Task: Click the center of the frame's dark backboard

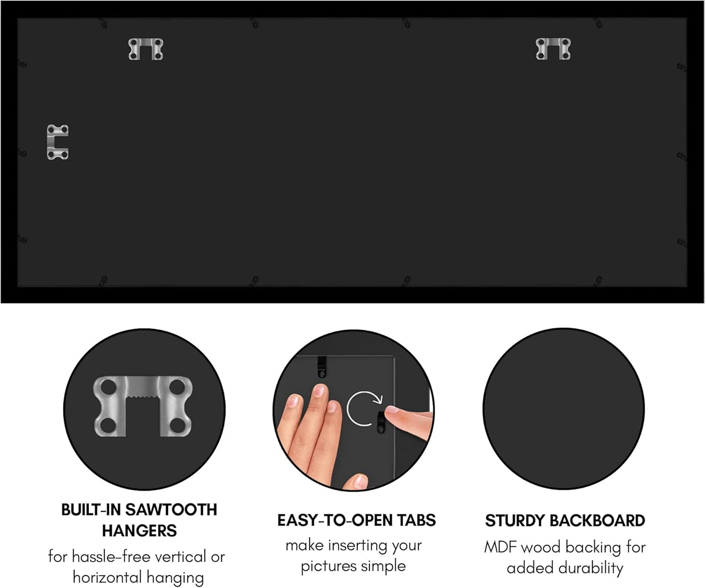Action: [352, 152]
